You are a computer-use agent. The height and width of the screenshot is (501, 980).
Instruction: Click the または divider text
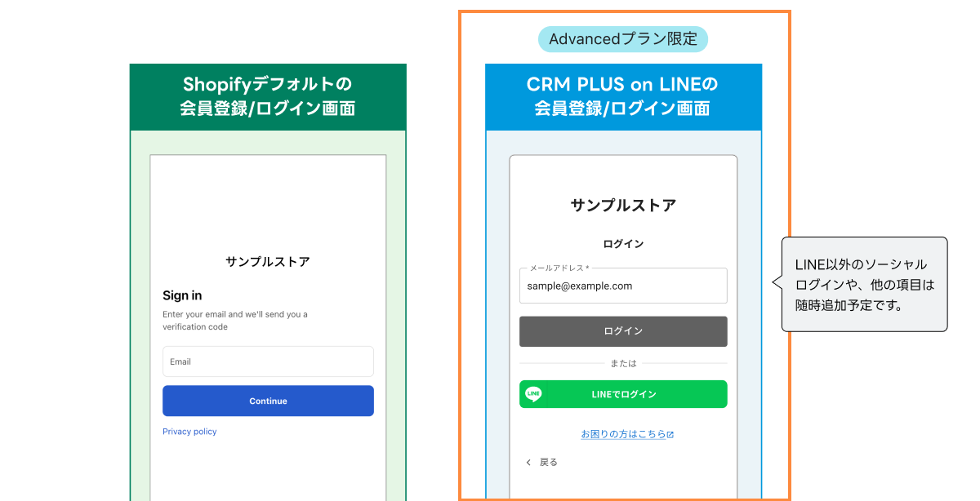(623, 363)
